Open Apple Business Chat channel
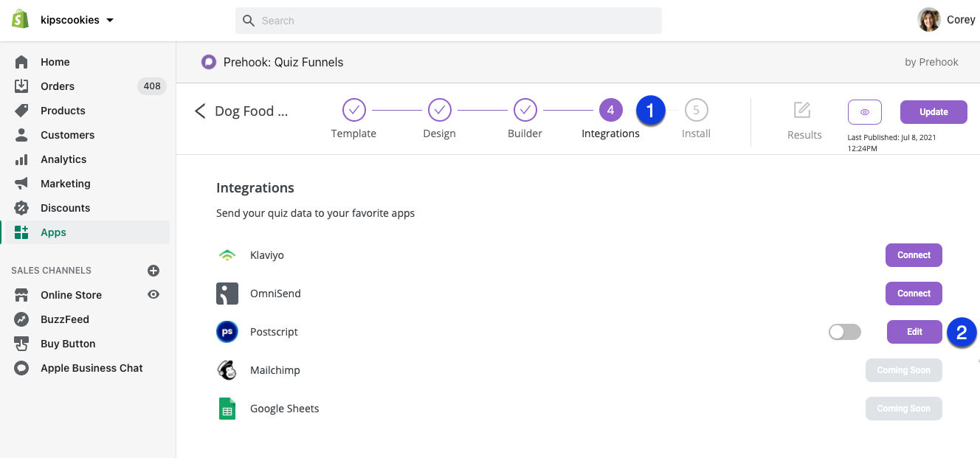This screenshot has width=980, height=458. [x=92, y=368]
